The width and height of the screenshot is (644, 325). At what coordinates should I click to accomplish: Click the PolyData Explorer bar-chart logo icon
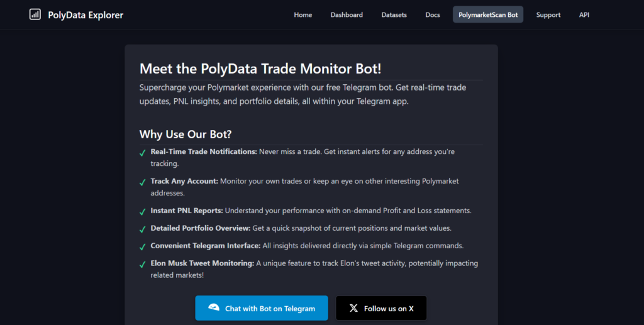click(35, 14)
